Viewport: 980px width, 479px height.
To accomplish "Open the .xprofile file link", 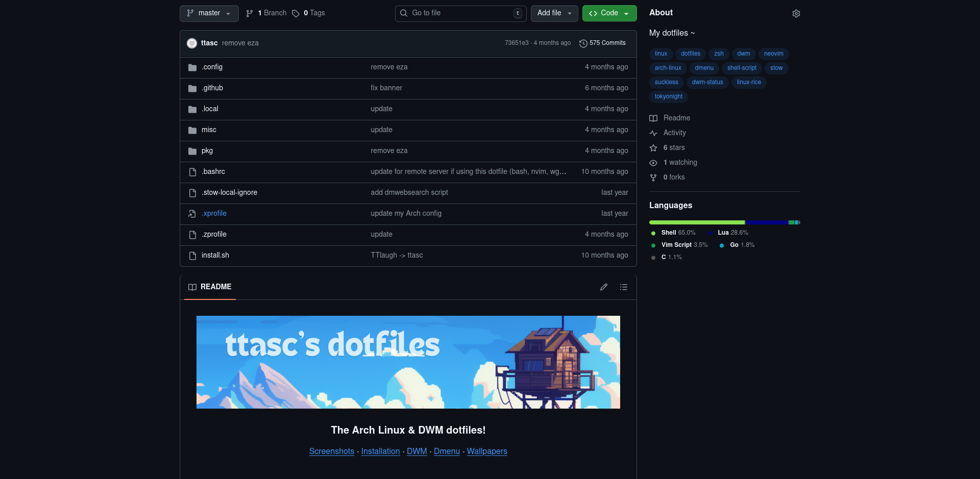I will pyautogui.click(x=214, y=214).
